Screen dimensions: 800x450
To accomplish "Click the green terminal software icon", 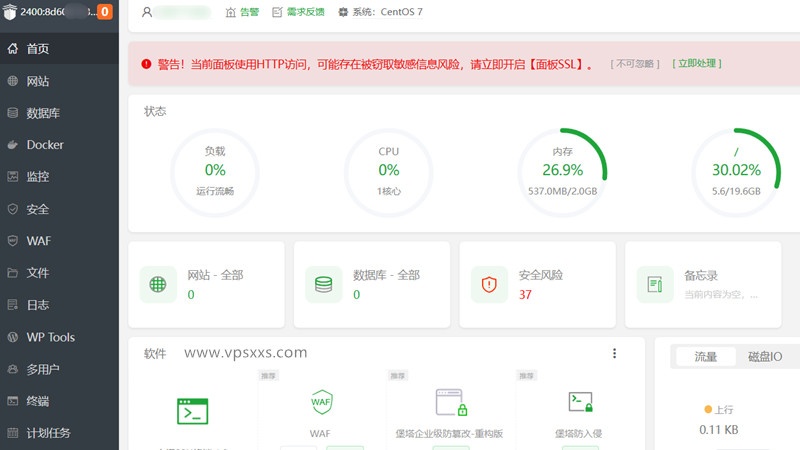I will (x=192, y=411).
